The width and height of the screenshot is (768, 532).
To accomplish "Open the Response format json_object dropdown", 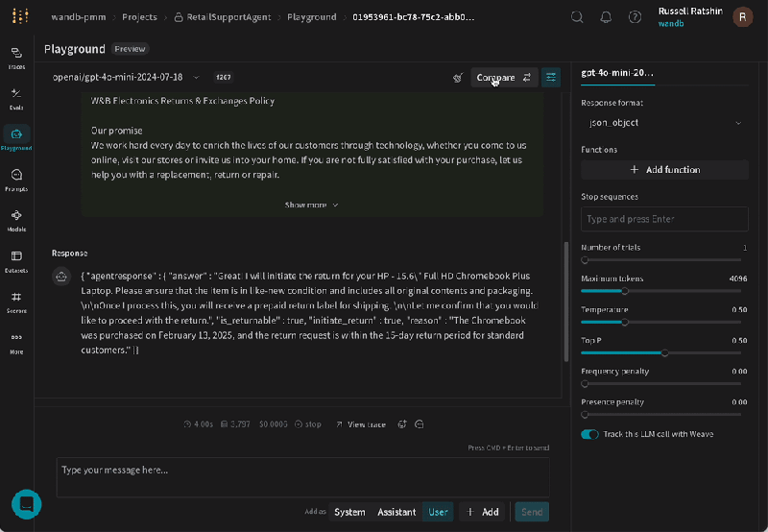I will pyautogui.click(x=664, y=123).
